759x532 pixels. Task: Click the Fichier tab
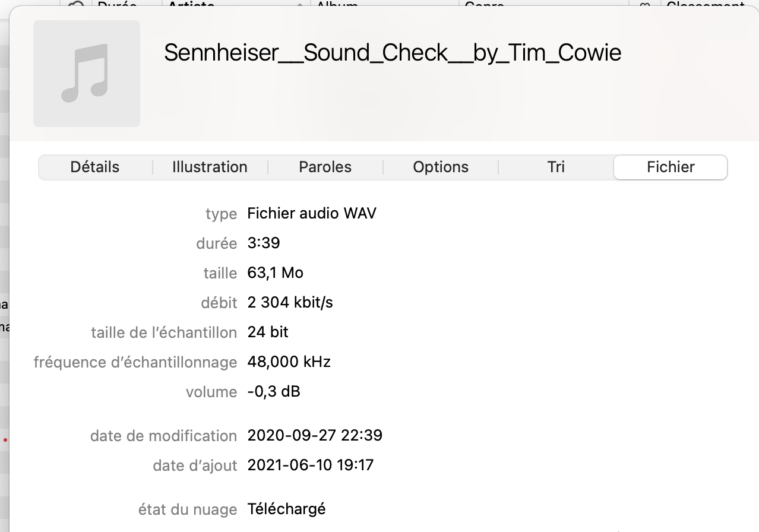click(671, 167)
